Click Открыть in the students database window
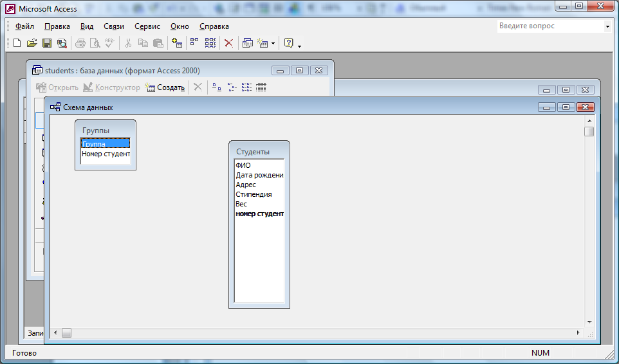The width and height of the screenshot is (619, 364). point(57,87)
